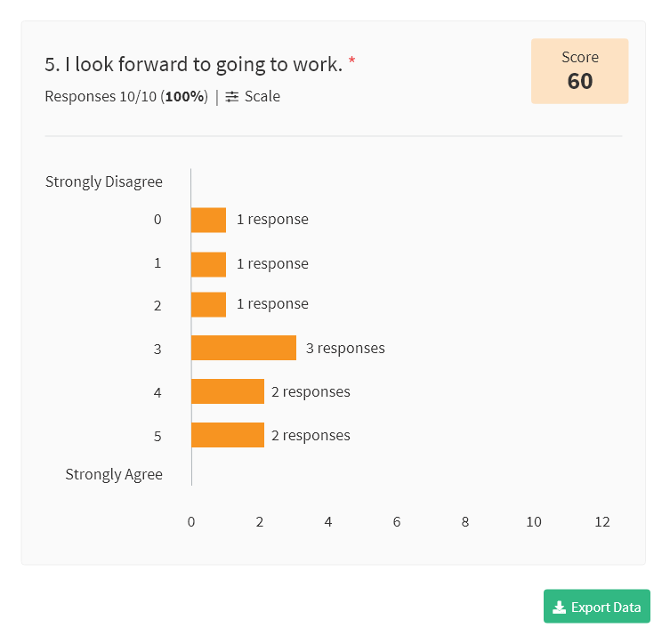
Task: Click the Scale sliders icon
Action: pyautogui.click(x=231, y=97)
